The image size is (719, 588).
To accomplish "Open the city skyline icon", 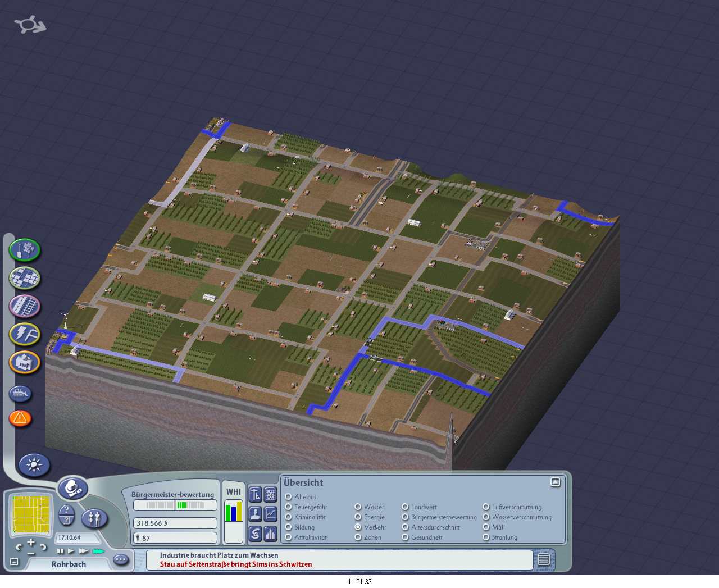I will pyautogui.click(x=271, y=534).
